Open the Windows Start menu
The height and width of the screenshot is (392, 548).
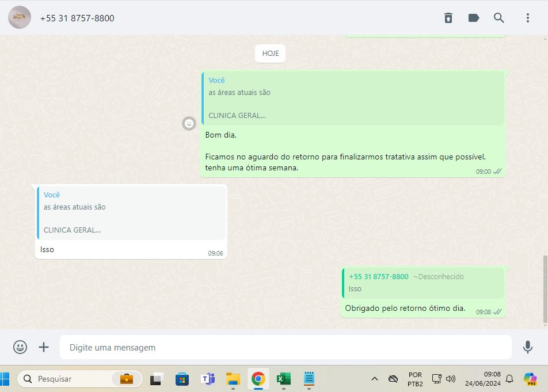click(x=5, y=379)
